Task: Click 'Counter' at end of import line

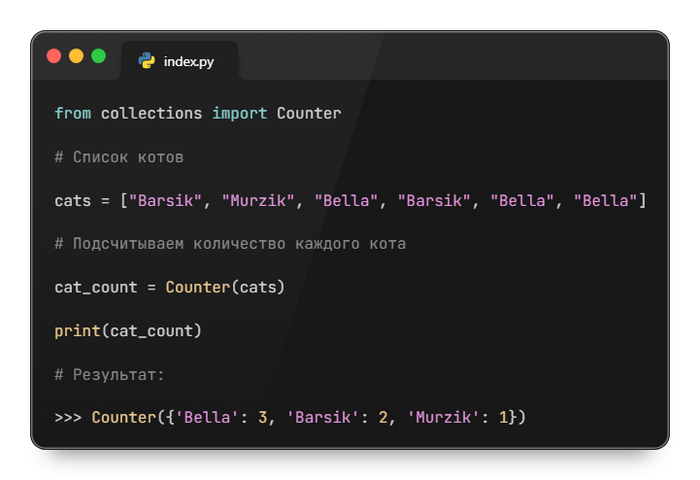Action: pos(309,113)
